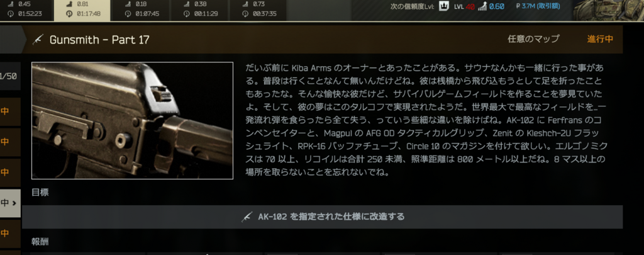Select the trader tab showing 0.81 loyalty
This screenshot has width=644, height=255.
coord(82,10)
